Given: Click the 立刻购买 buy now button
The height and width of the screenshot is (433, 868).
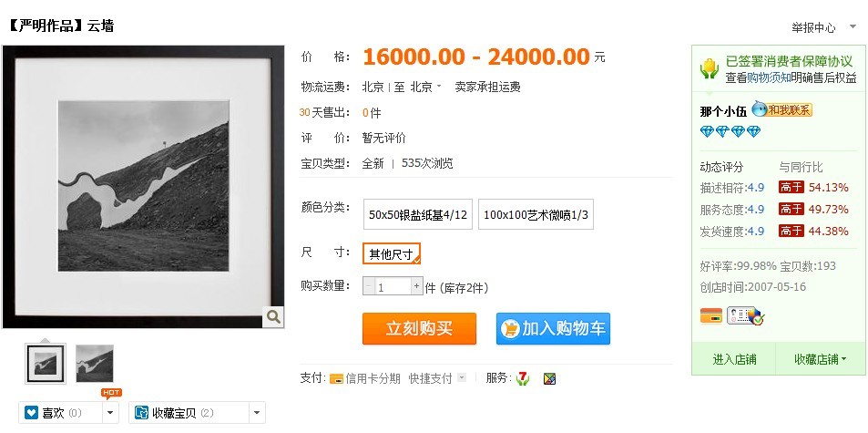Looking at the screenshot, I should point(419,328).
